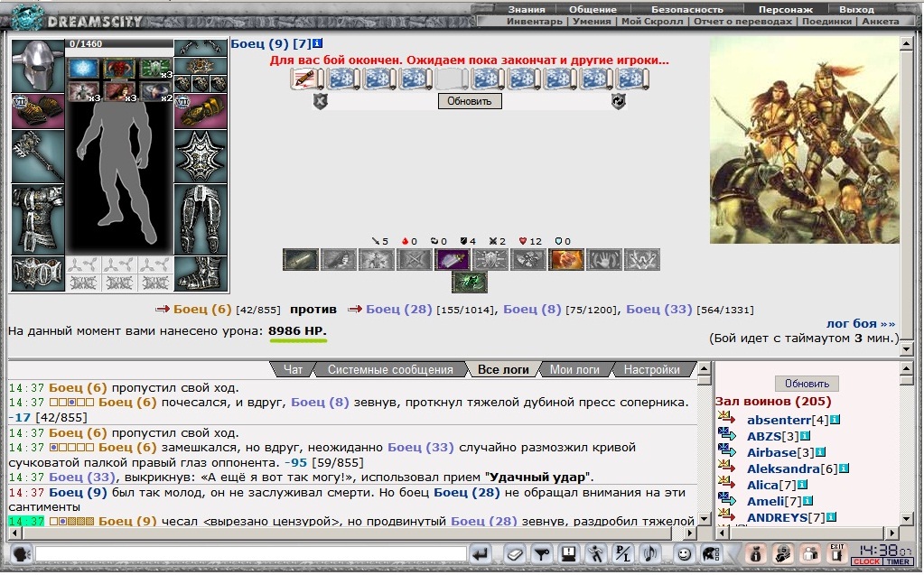Switch to the Мои логи tab
924x575 pixels.
point(574,369)
